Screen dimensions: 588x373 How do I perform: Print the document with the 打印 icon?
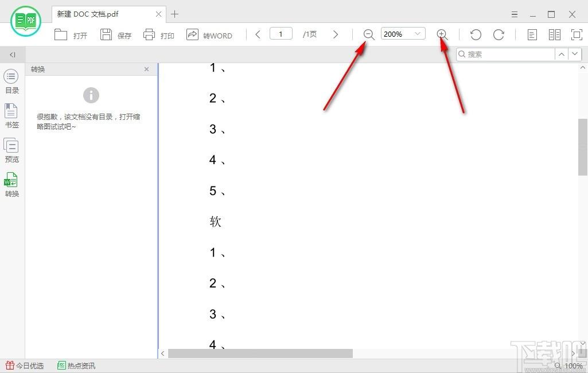149,34
